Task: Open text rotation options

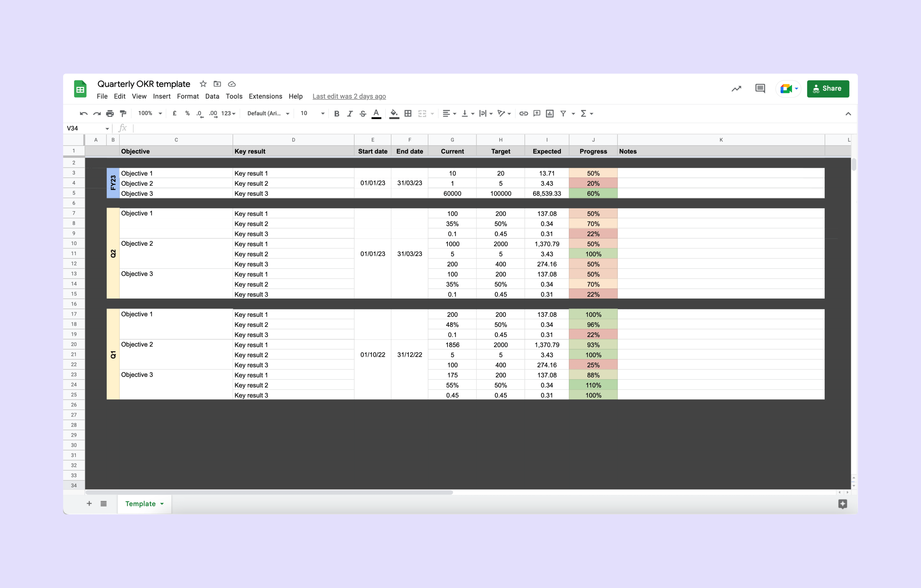Action: click(x=504, y=114)
